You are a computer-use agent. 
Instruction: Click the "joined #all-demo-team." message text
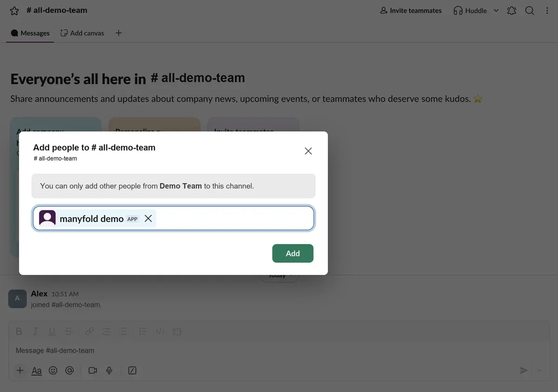(x=66, y=305)
